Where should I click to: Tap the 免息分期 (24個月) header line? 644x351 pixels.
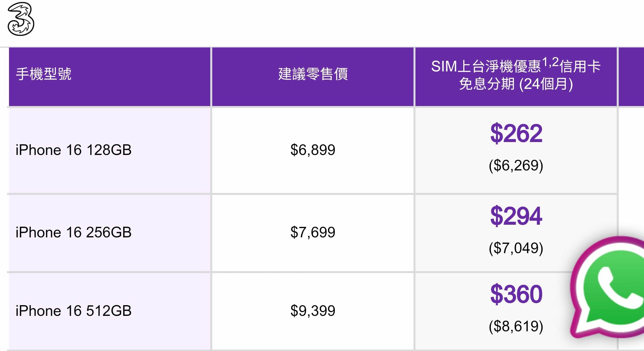[516, 84]
